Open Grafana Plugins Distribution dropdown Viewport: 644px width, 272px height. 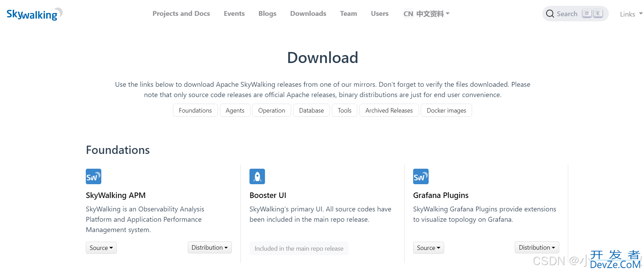point(537,247)
